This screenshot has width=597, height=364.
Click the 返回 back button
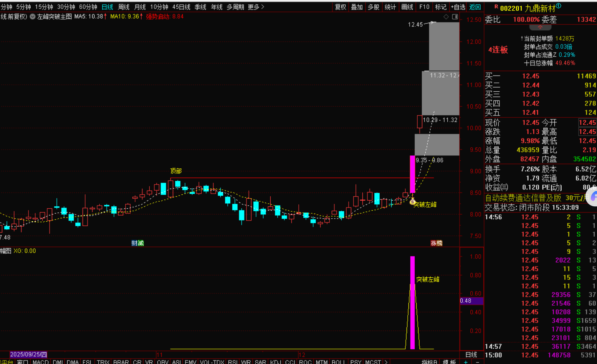point(475,7)
